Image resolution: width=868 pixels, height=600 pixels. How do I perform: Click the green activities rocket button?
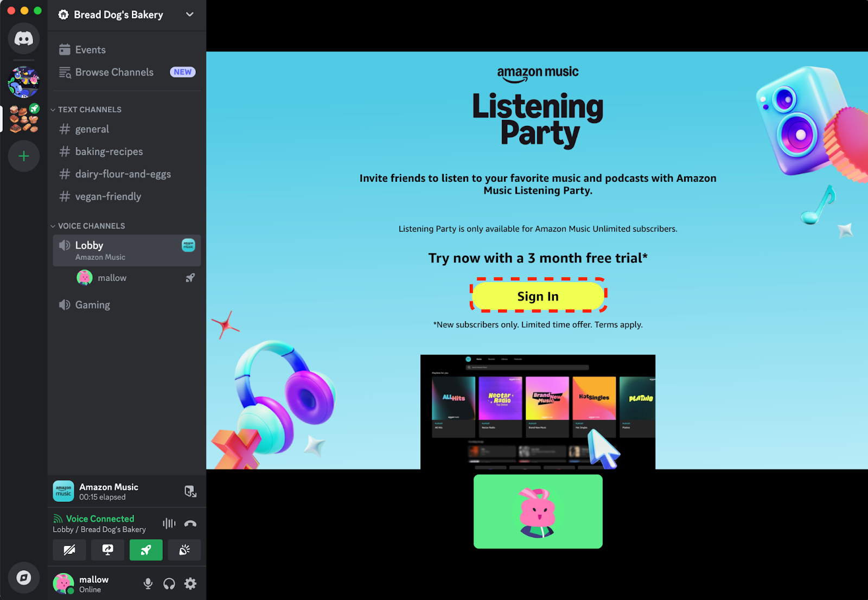pyautogui.click(x=146, y=550)
